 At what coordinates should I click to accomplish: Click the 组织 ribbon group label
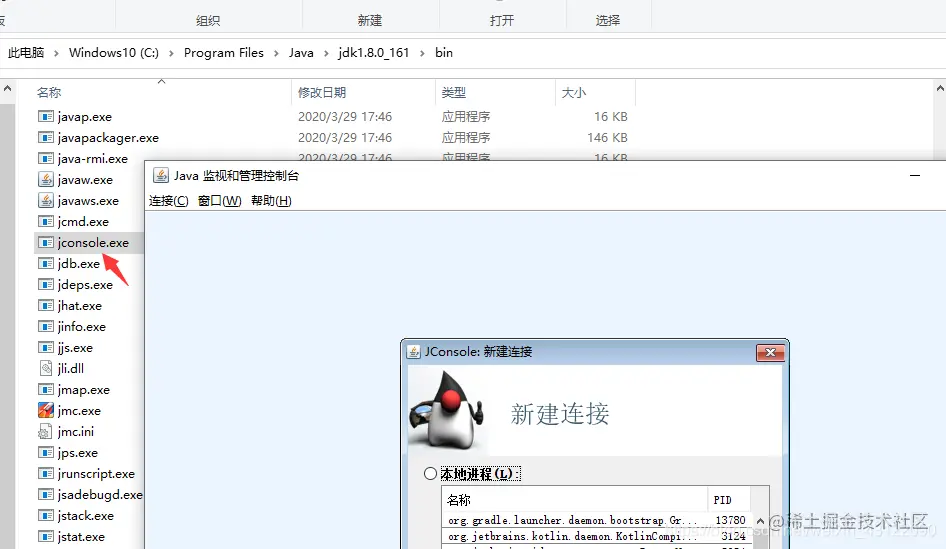(x=208, y=21)
